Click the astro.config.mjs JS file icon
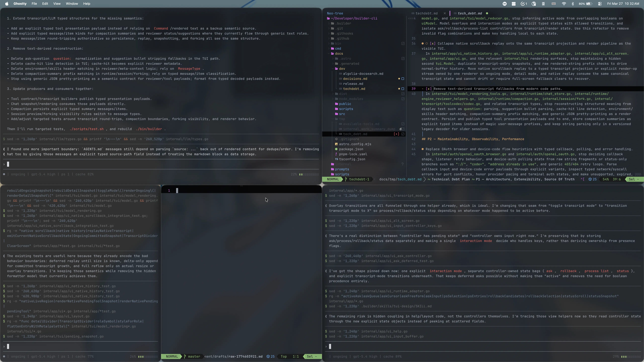 (336, 144)
